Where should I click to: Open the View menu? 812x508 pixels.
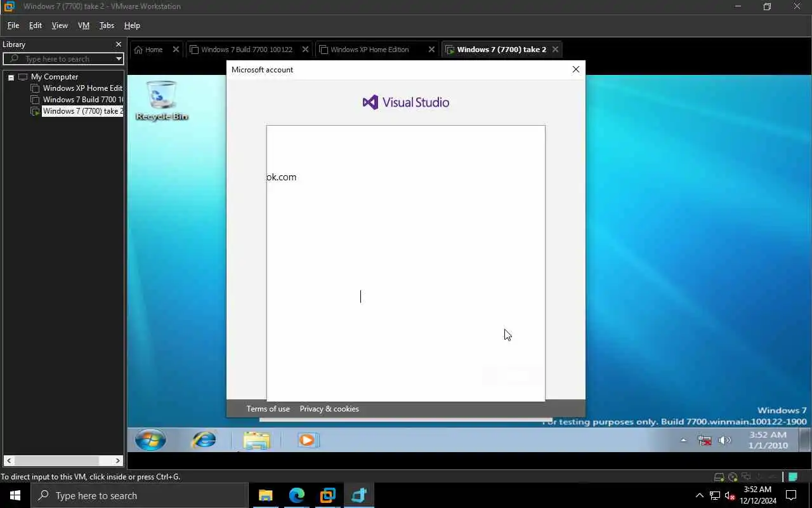(60, 25)
